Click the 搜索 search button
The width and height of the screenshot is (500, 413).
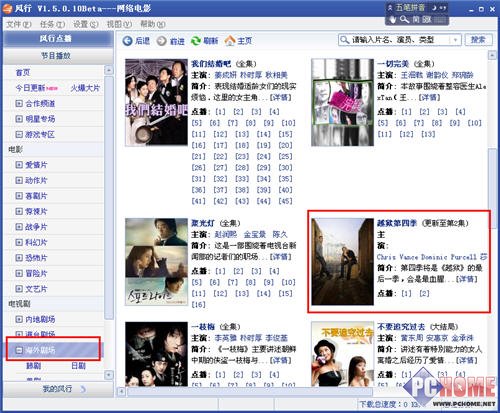pos(478,40)
